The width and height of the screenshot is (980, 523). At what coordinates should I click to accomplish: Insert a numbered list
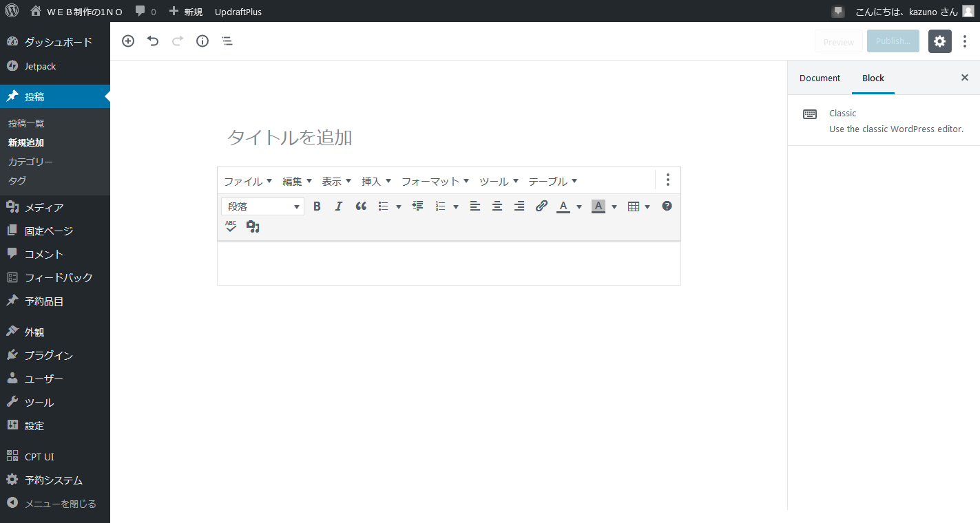441,206
